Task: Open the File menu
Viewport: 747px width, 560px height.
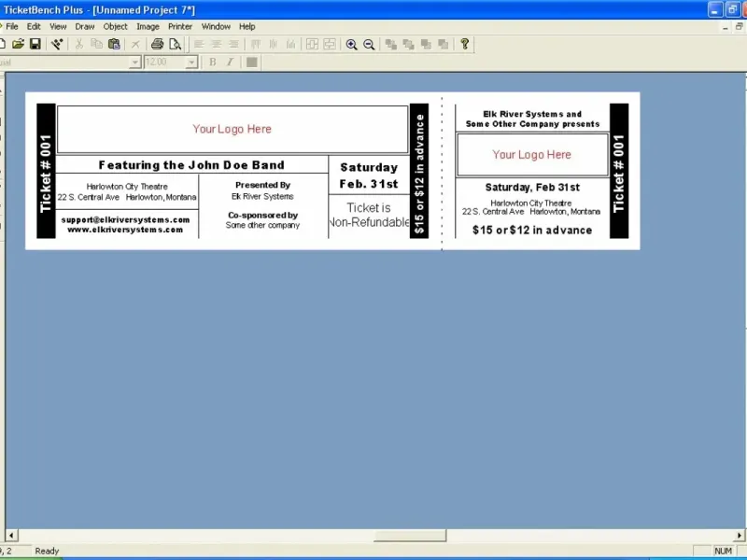Action: (x=12, y=27)
